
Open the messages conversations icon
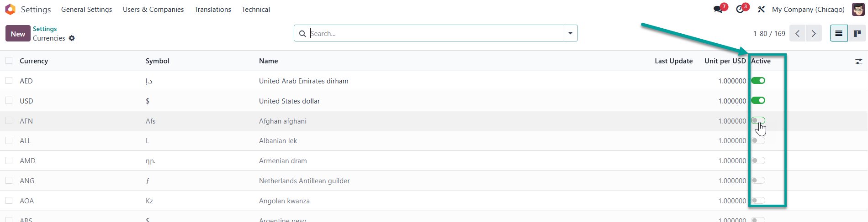pos(718,10)
